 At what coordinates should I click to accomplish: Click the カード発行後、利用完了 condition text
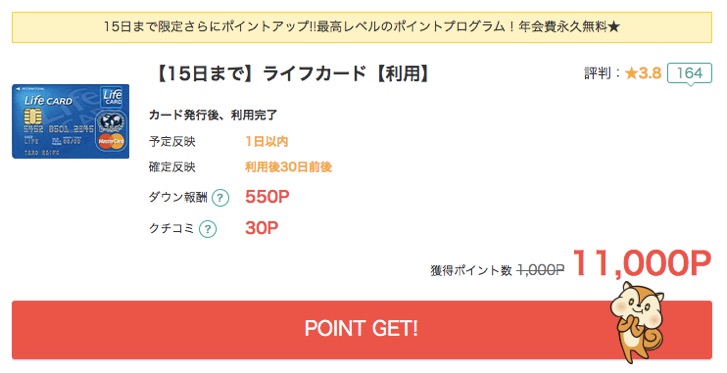tap(213, 115)
